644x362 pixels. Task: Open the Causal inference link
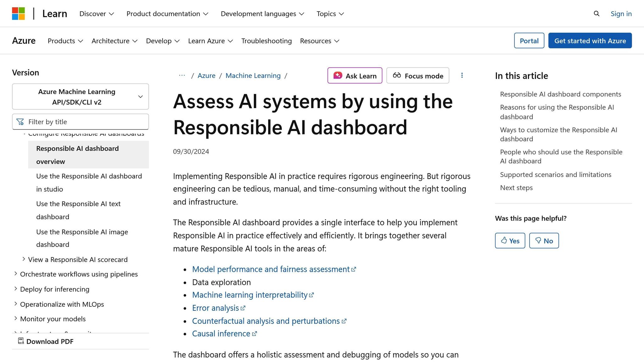coord(221,333)
